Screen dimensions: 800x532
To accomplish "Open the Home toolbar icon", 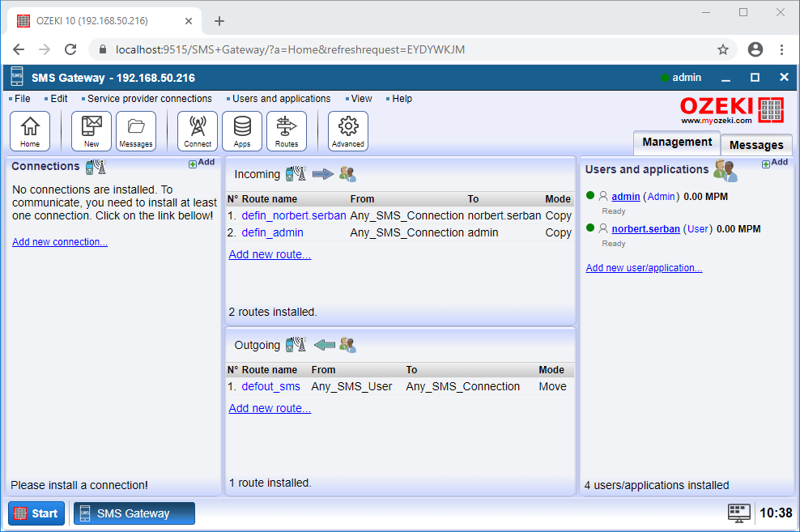I will (x=30, y=131).
